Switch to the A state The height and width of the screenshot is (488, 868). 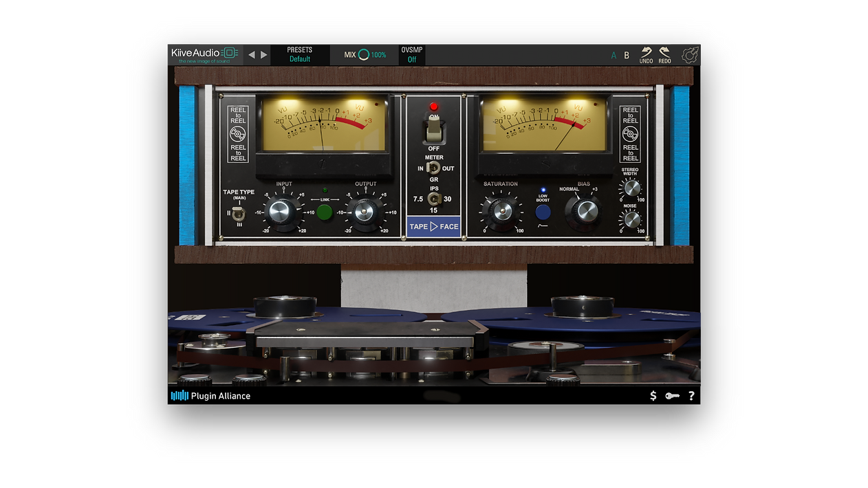coord(614,56)
